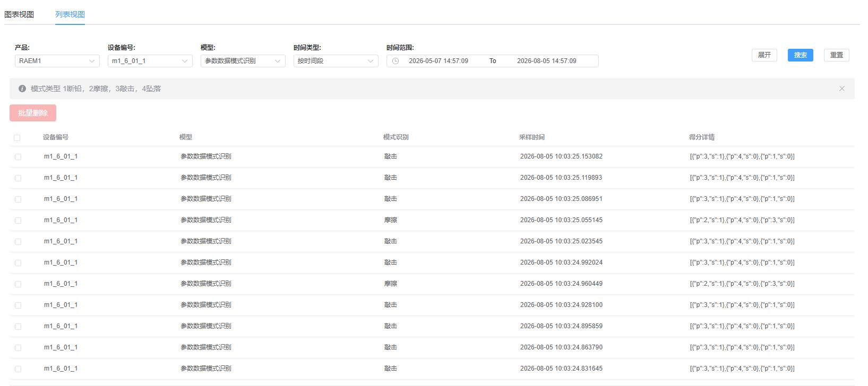Click the info icon in 模式类型 notice

pos(22,89)
